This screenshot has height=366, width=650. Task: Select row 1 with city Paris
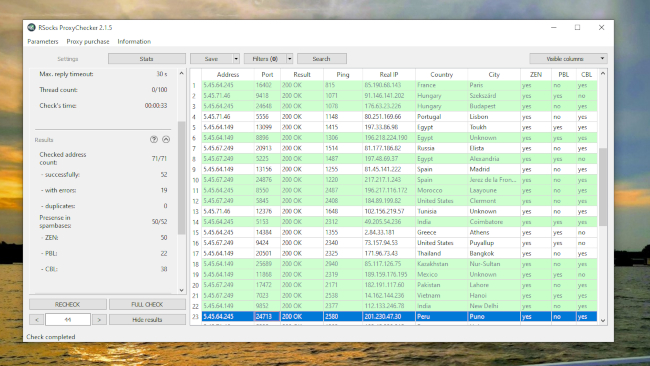pos(399,85)
